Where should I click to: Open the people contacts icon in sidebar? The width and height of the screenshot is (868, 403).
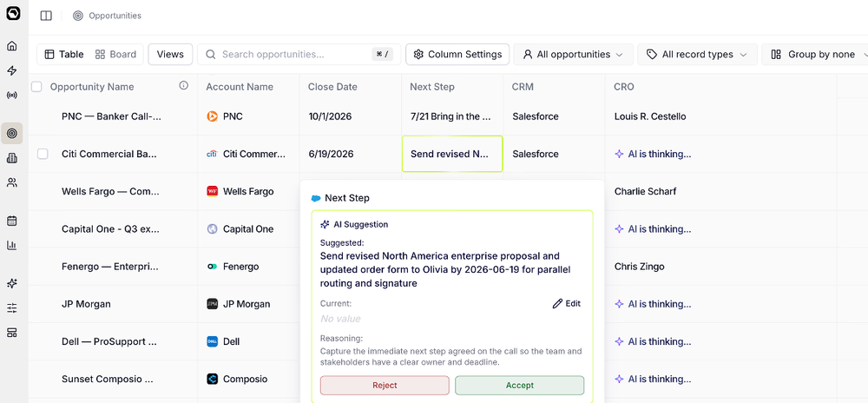(11, 182)
